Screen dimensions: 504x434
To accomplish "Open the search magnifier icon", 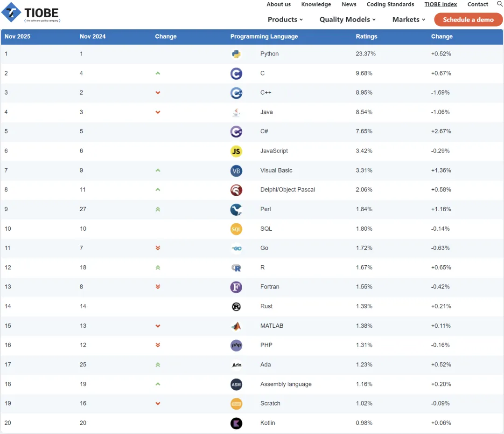I will coord(500,4).
